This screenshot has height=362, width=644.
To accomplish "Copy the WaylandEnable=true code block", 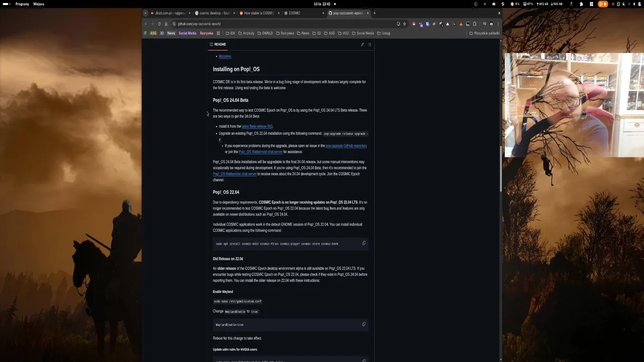I will point(364,324).
